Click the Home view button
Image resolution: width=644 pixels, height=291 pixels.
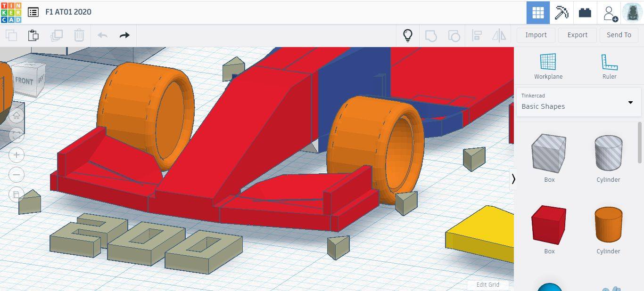point(17,115)
